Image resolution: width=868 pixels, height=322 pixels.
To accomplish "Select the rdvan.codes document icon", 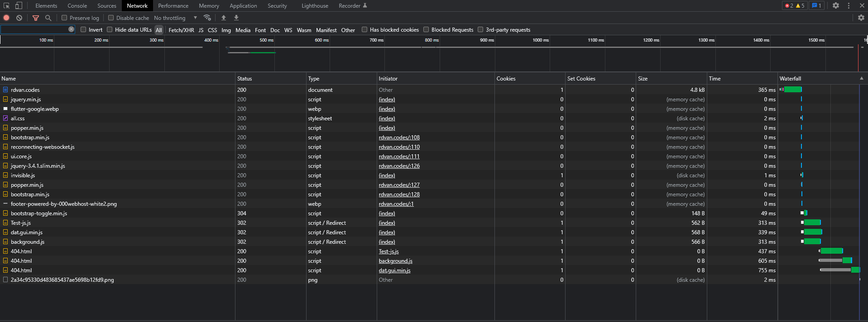I will point(5,90).
